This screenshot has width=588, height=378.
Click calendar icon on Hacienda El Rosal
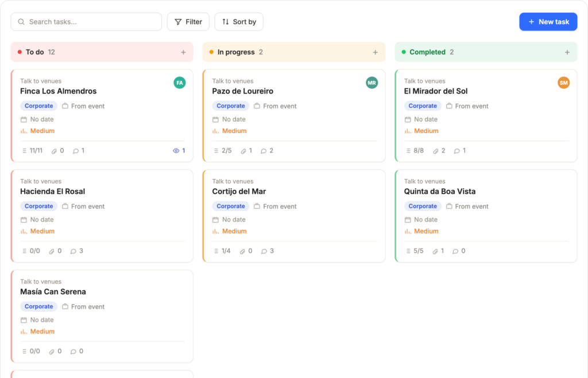tap(24, 220)
